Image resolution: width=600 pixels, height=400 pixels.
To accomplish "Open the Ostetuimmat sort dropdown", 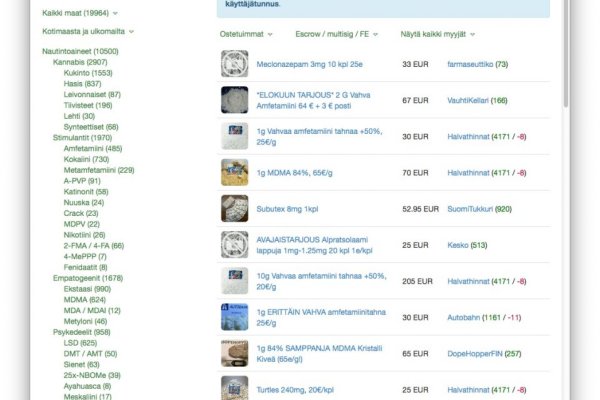I will pos(246,34).
